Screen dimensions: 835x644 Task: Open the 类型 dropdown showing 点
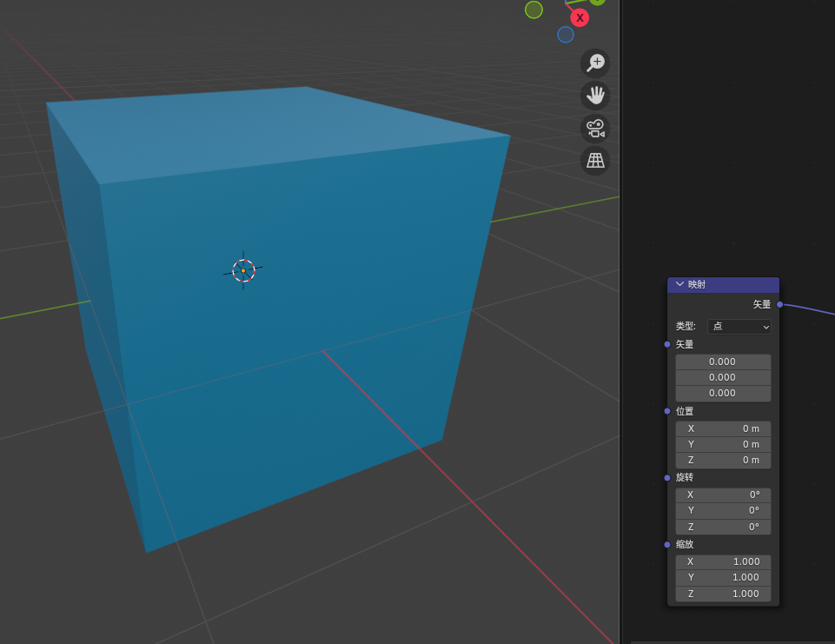(739, 326)
